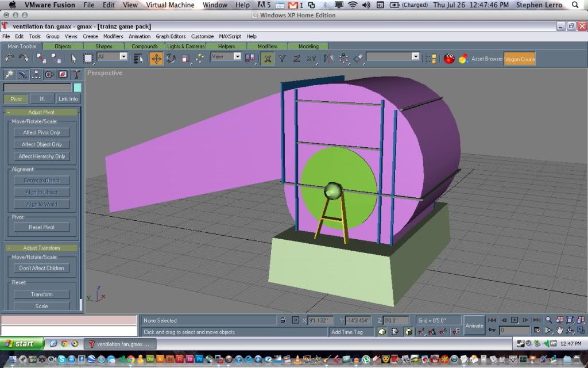The width and height of the screenshot is (588, 368).
Task: Click the Don't Affect Children button
Action: tap(41, 268)
